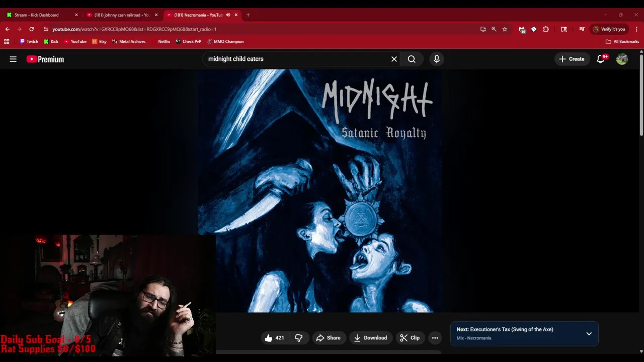Open the Extensions puzzle icon
644x362 pixels.
tap(546, 29)
